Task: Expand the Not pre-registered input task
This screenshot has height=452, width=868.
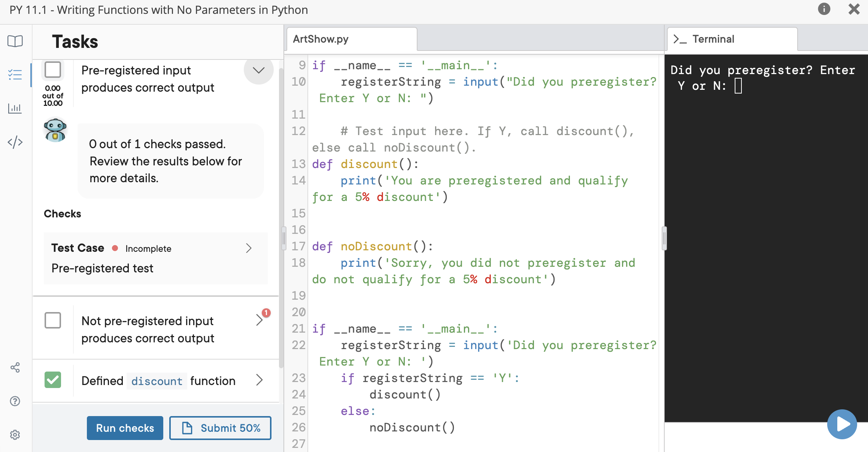Action: click(x=260, y=320)
